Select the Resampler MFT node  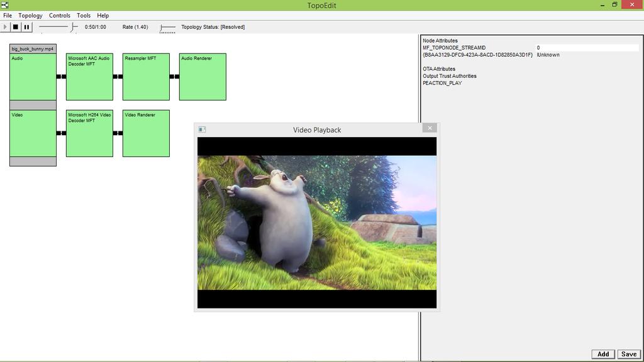(146, 77)
